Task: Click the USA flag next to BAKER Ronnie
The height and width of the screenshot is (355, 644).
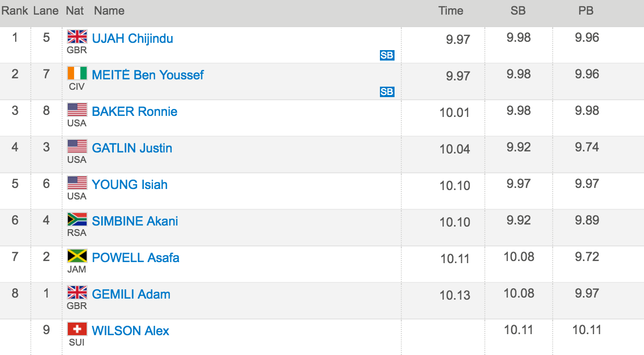Action: pyautogui.click(x=77, y=110)
